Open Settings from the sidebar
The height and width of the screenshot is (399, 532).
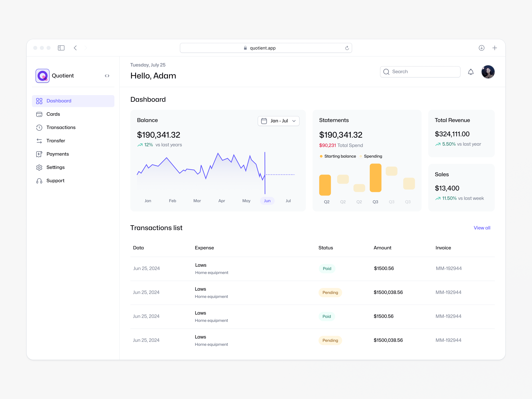pos(55,167)
